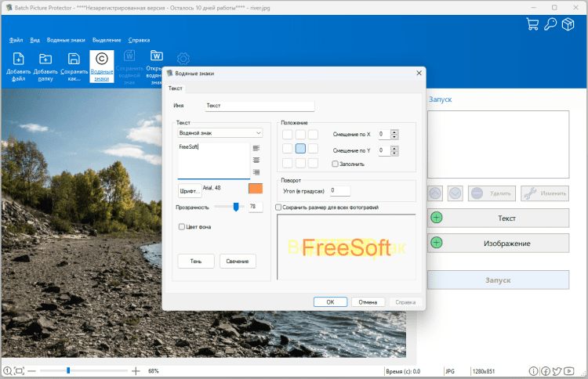Click the Facebook icon
The image size is (588, 379).
545,370
